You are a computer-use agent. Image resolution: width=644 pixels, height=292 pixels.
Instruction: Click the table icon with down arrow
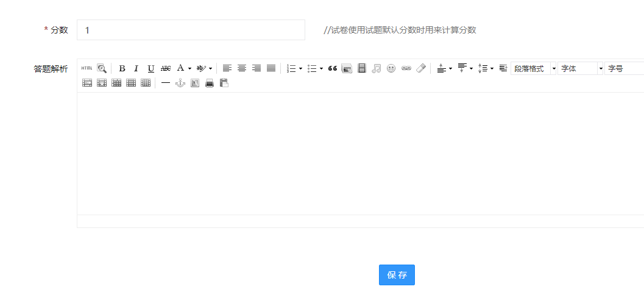(x=102, y=83)
